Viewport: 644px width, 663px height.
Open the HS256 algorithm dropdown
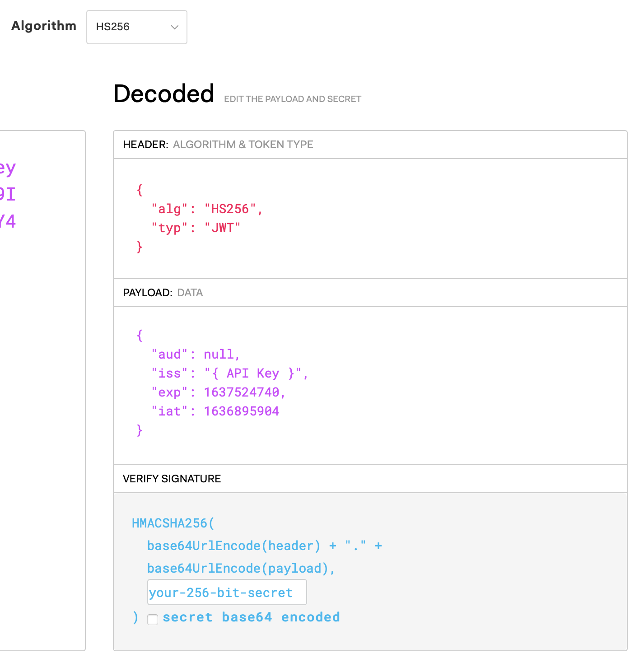(x=136, y=27)
